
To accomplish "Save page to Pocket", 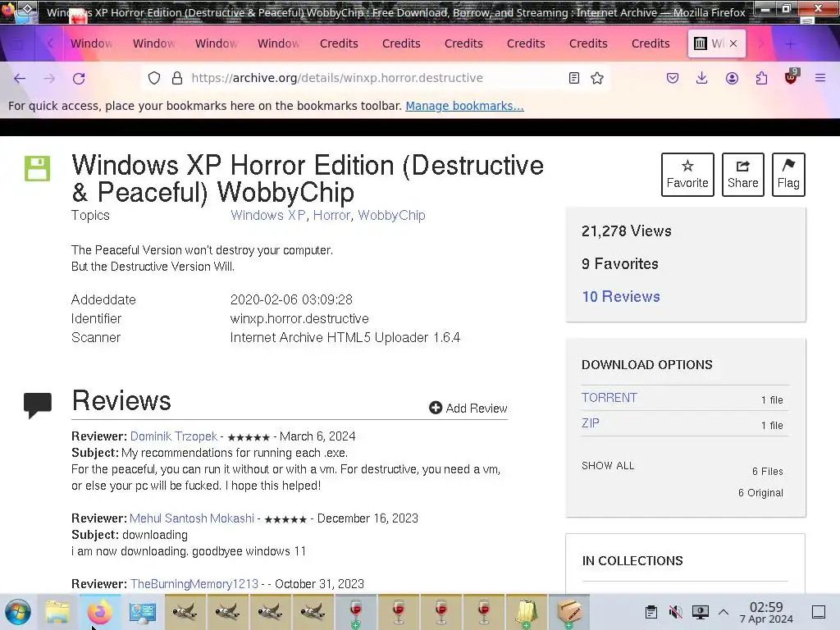I will [x=673, y=78].
